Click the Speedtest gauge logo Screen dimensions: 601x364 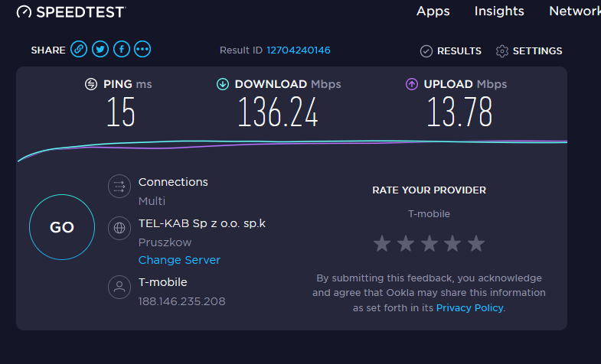(24, 12)
